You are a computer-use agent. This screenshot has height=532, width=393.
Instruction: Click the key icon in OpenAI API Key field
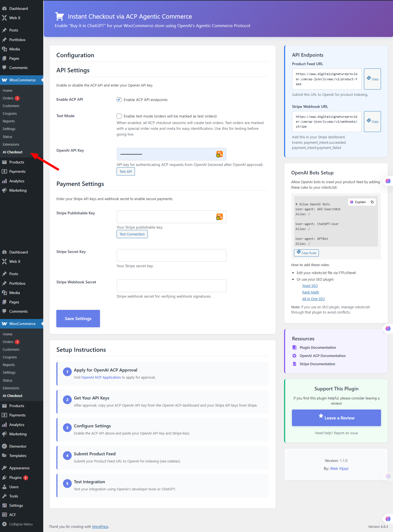[x=219, y=154]
